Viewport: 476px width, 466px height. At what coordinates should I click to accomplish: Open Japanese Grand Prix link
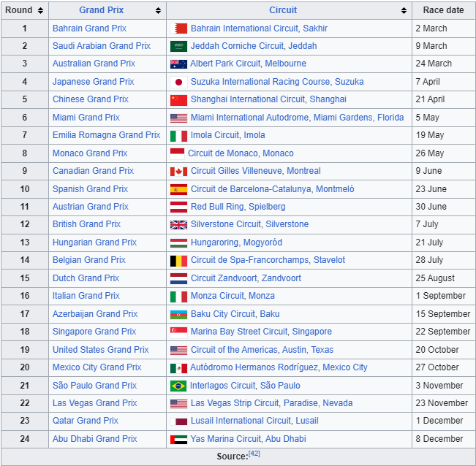click(x=93, y=82)
